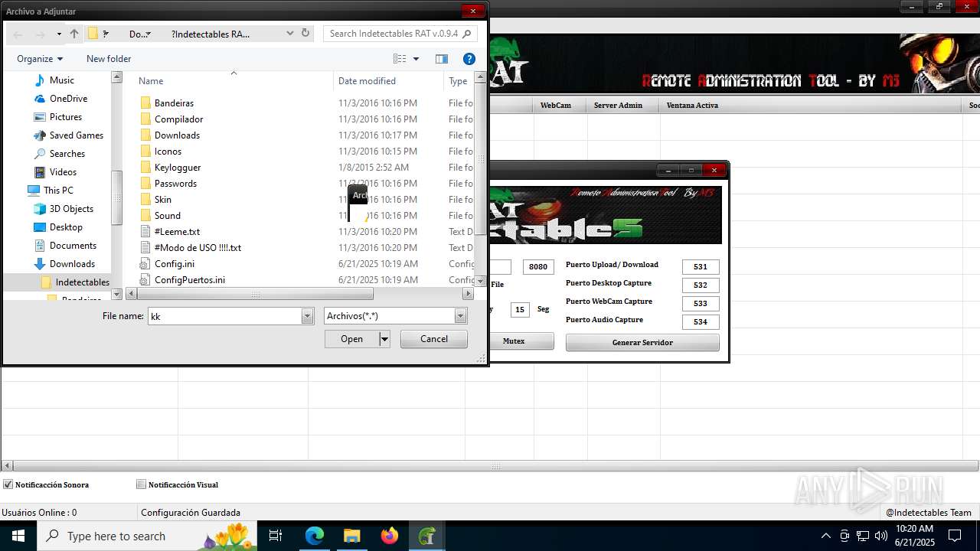Open 3D Objects in sidebar
980x551 pixels.
click(71, 209)
